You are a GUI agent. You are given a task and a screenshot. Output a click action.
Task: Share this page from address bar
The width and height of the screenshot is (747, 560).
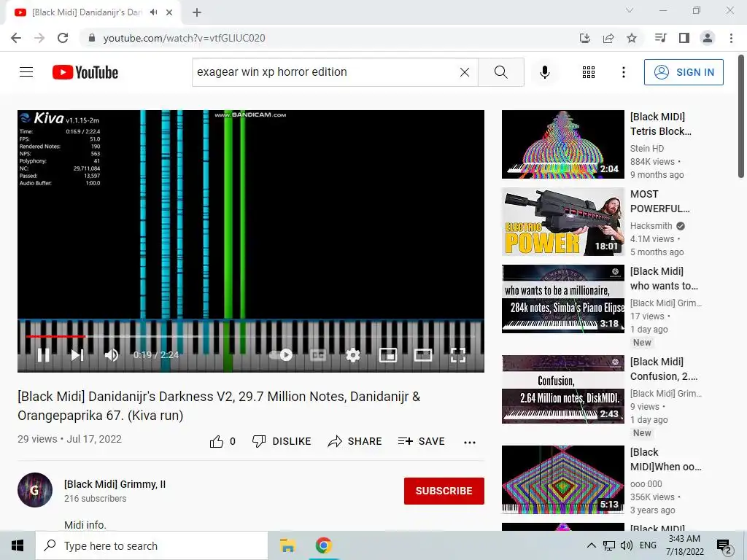608,38
